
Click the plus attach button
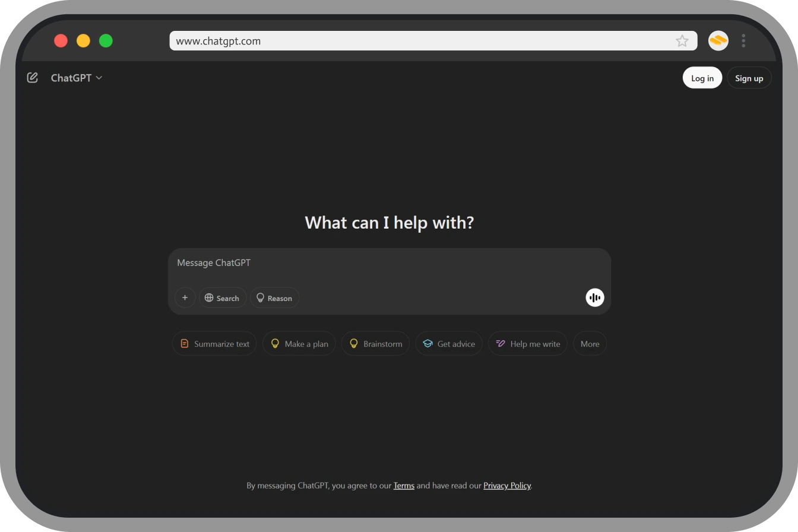tap(185, 297)
